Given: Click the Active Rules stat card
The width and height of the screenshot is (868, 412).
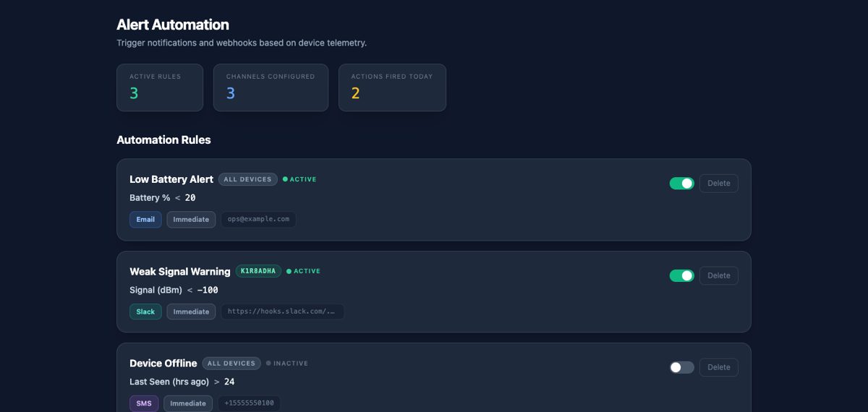Looking at the screenshot, I should click(160, 87).
